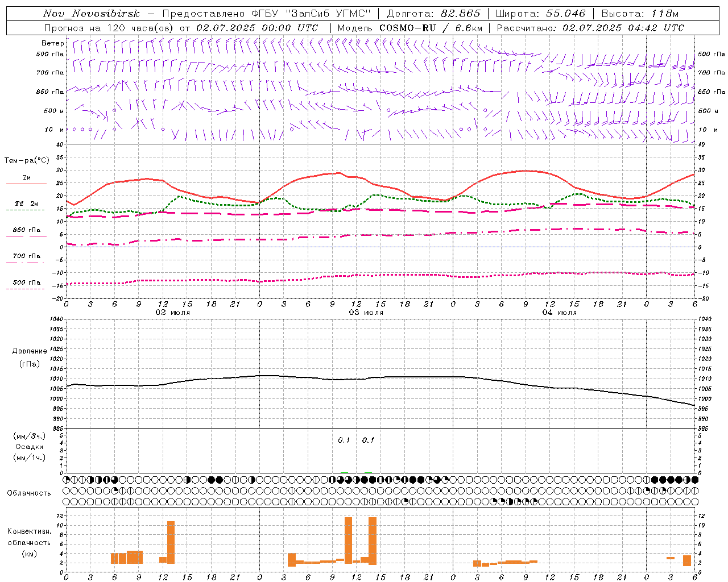
Task: Click the 'Давление' pressure panel label
Action: [30, 351]
